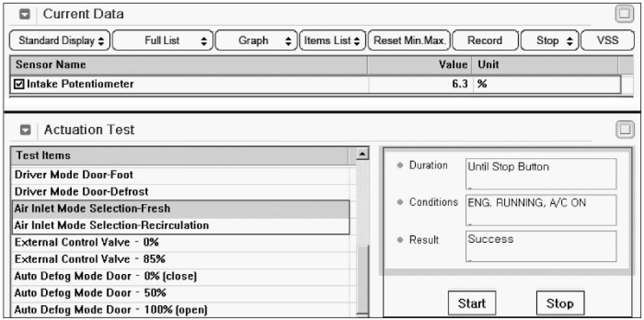Choose External Control Valve - 85% test

point(90,259)
